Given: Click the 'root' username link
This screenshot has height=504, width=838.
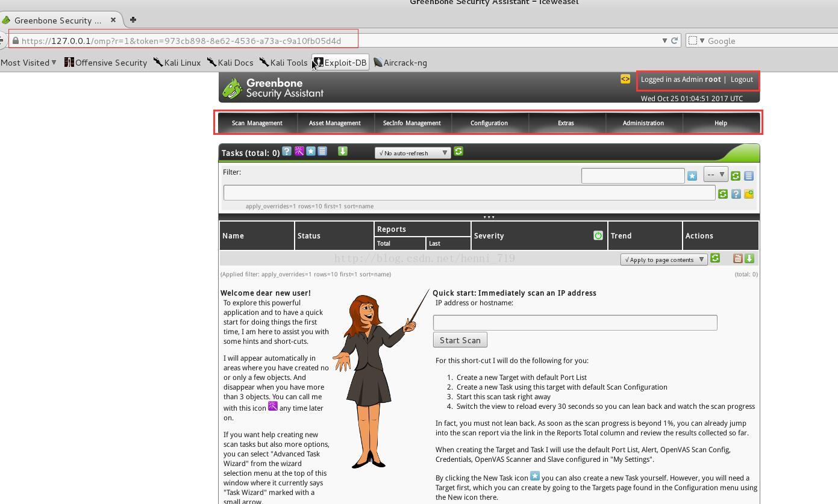Looking at the screenshot, I should (713, 79).
